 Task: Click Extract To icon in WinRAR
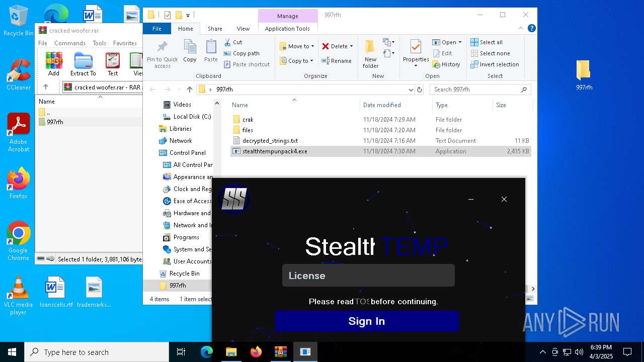coord(83,64)
